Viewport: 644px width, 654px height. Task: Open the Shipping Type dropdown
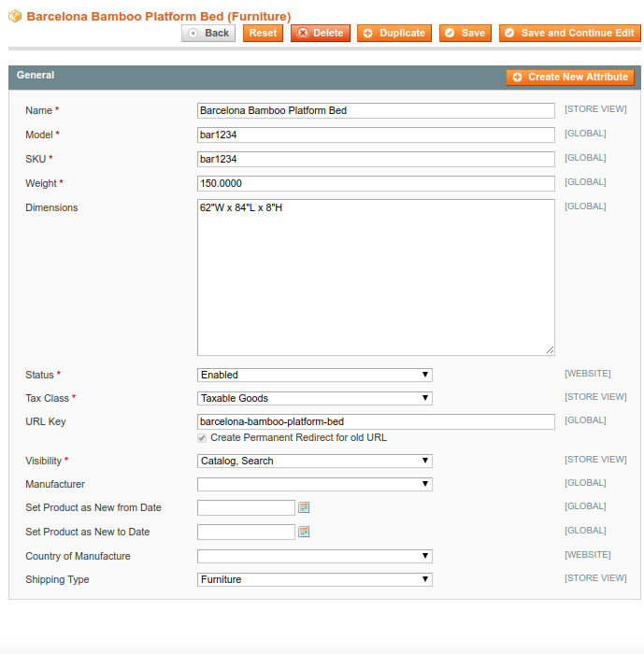pos(314,579)
